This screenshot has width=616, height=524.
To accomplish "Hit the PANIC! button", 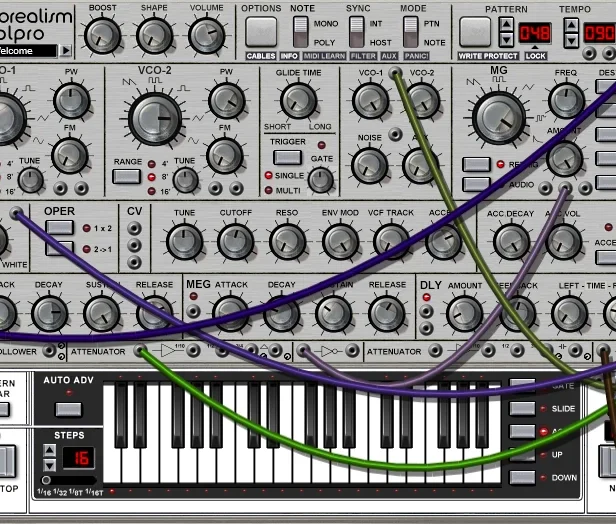I will click(416, 56).
